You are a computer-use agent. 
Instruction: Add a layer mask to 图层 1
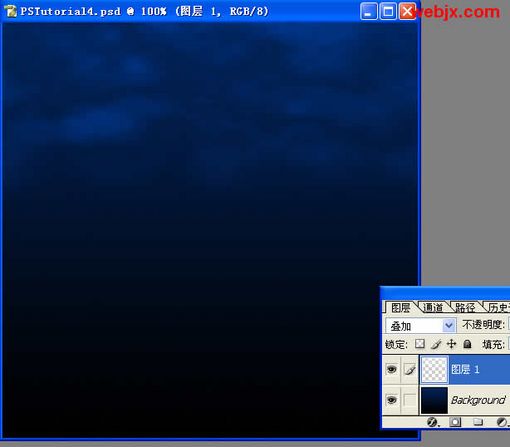(455, 422)
